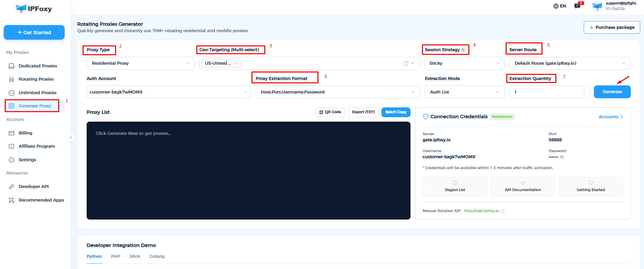The image size is (644, 269).
Task: Open the next.ipfoxy.io rotation link
Action: click(481, 211)
